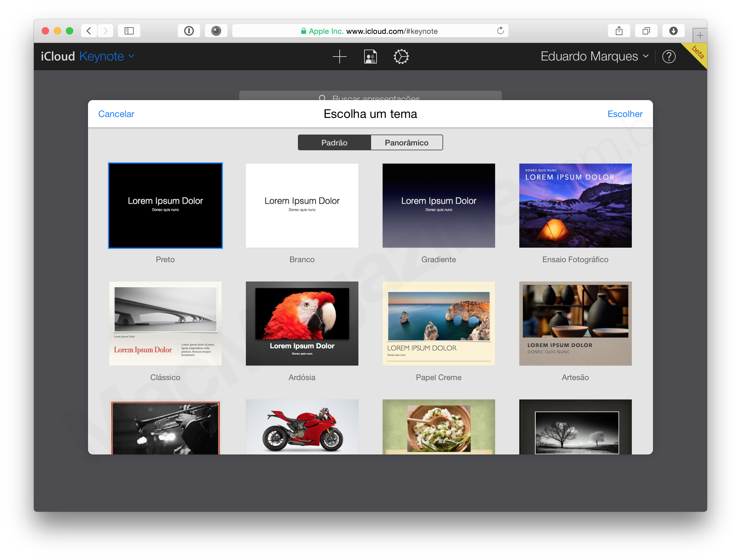The height and width of the screenshot is (560, 741).
Task: Navigate back with the back arrow
Action: [88, 31]
